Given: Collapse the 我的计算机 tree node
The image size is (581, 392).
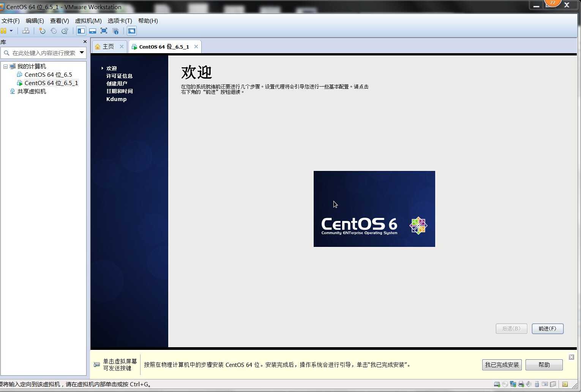Looking at the screenshot, I should [x=5, y=66].
